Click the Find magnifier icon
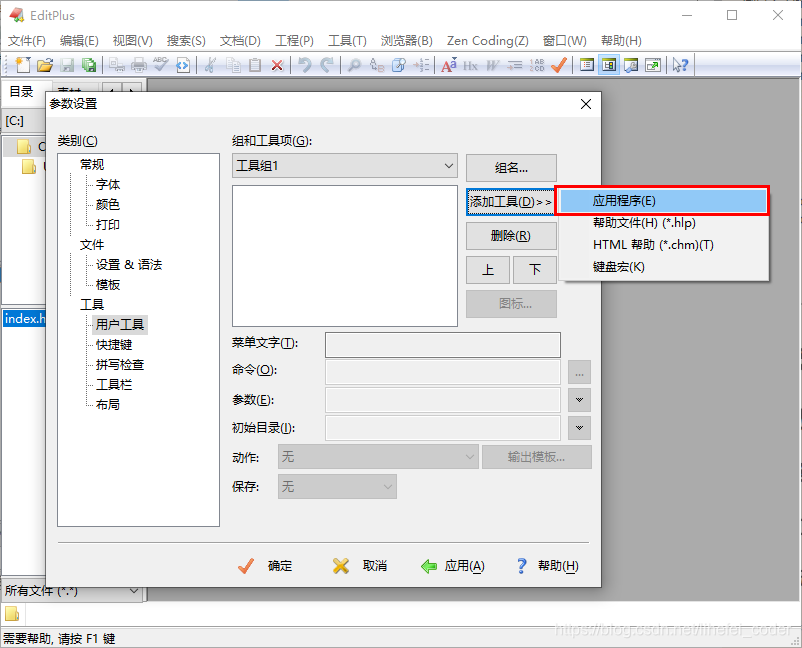The height and width of the screenshot is (648, 802). [354, 65]
